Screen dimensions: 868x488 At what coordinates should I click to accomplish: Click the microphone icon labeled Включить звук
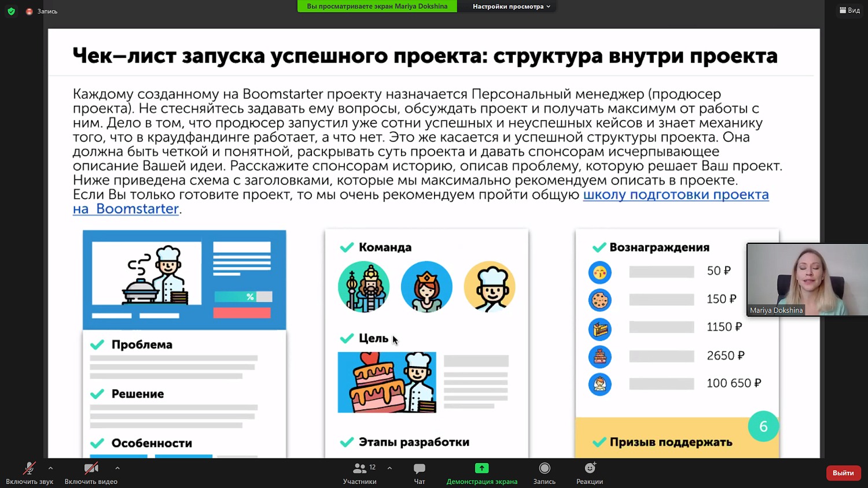[x=28, y=468]
